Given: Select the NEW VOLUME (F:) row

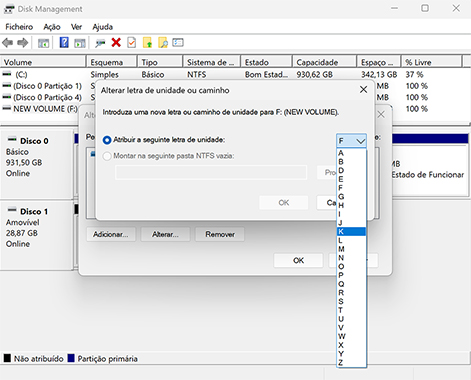Looking at the screenshot, I should (x=40, y=109).
